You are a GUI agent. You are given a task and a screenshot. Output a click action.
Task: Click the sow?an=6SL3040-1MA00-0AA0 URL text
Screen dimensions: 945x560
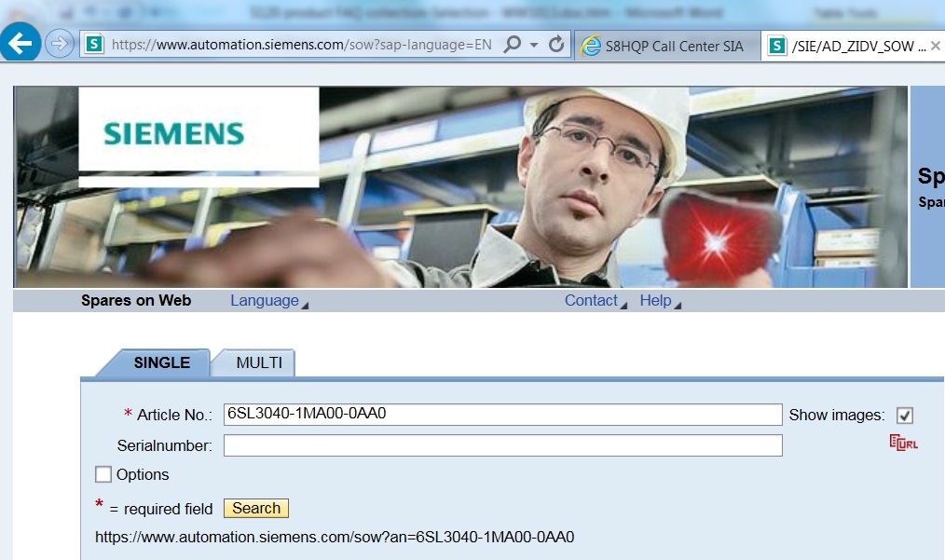[x=335, y=537]
